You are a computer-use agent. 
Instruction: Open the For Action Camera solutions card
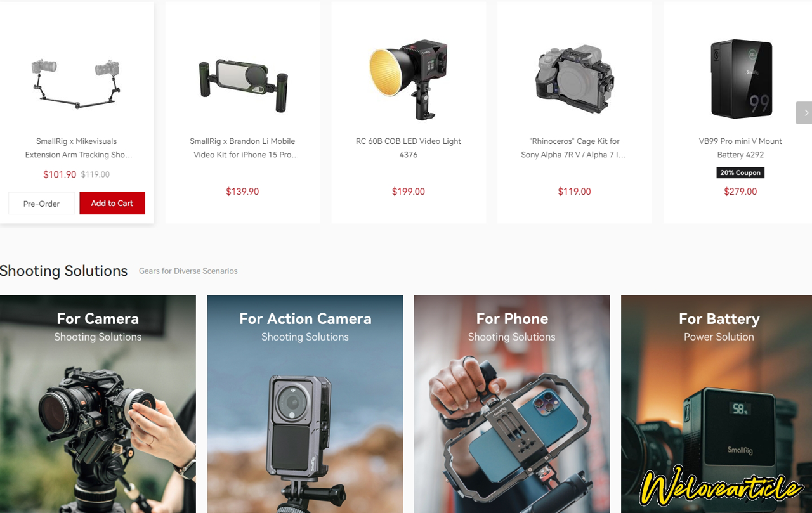coord(305,404)
